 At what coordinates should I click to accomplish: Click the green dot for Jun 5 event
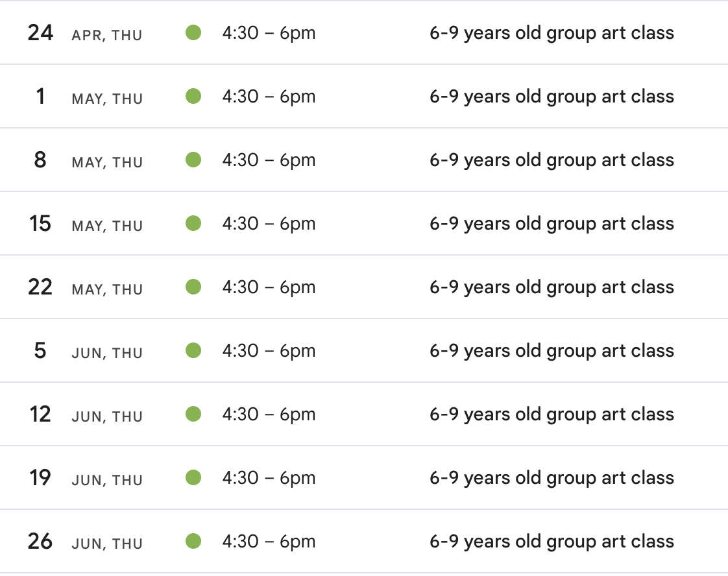(x=193, y=350)
